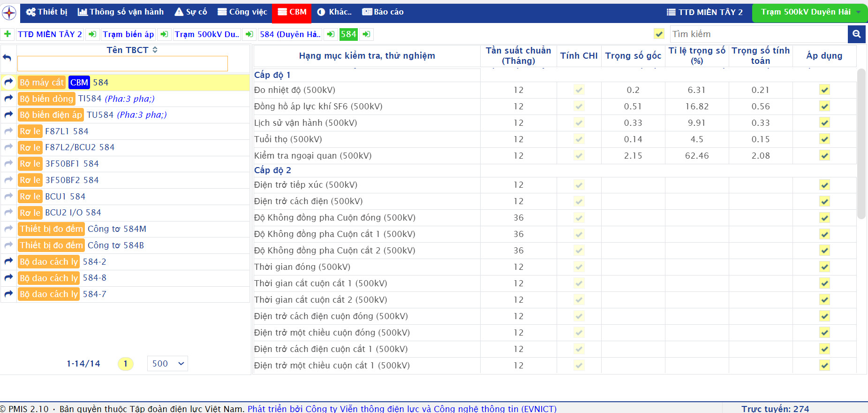Screen dimensions: 868x413
Task: Toggle Áp dụng checkbox for Đo nhiệt độ
Action: [x=824, y=90]
